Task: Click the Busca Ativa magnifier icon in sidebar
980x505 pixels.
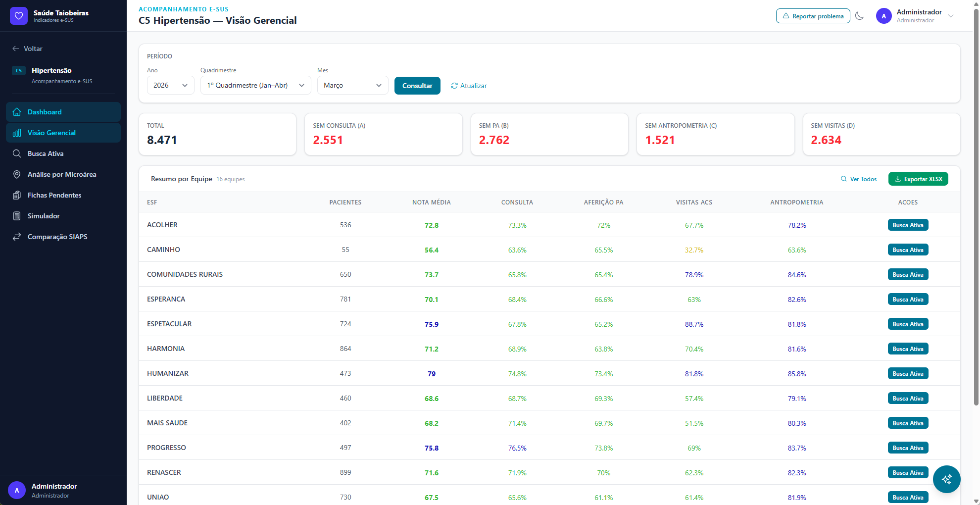Action: click(x=17, y=153)
